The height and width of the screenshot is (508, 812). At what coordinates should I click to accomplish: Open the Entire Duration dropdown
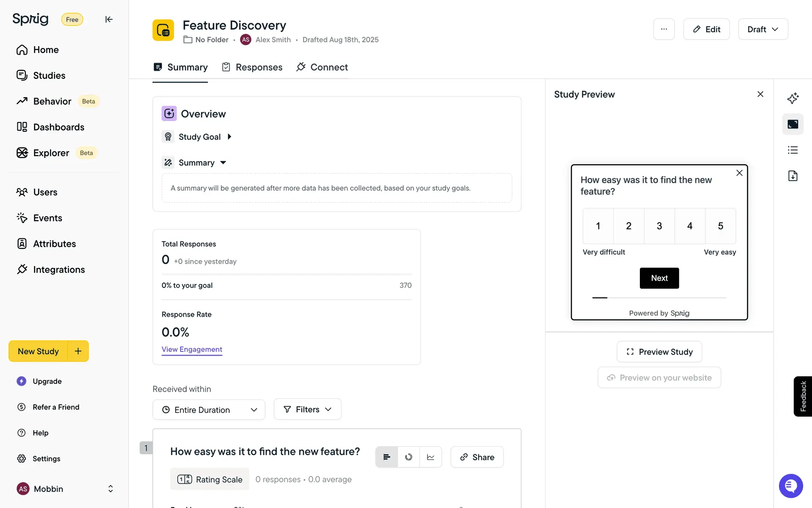[209, 410]
